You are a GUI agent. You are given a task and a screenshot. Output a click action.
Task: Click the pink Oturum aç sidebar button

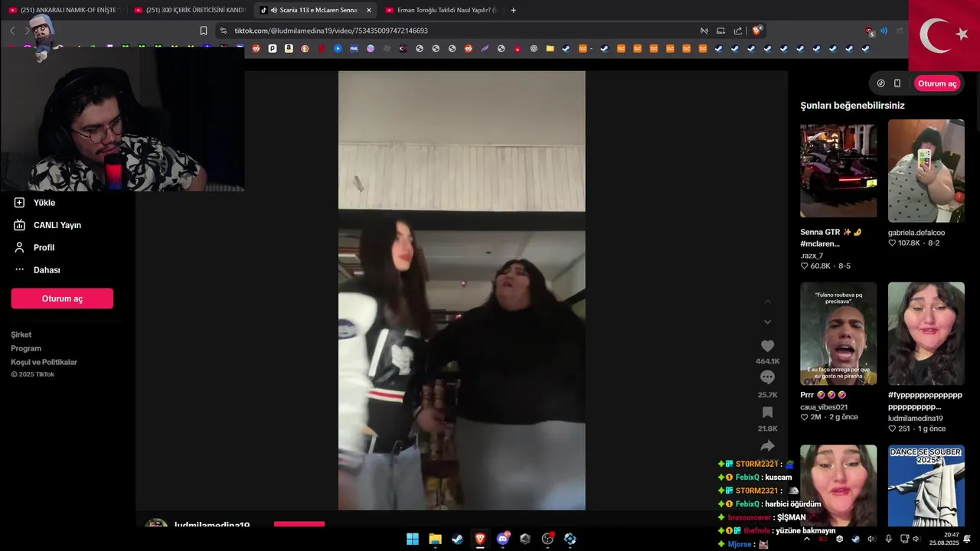point(62,298)
